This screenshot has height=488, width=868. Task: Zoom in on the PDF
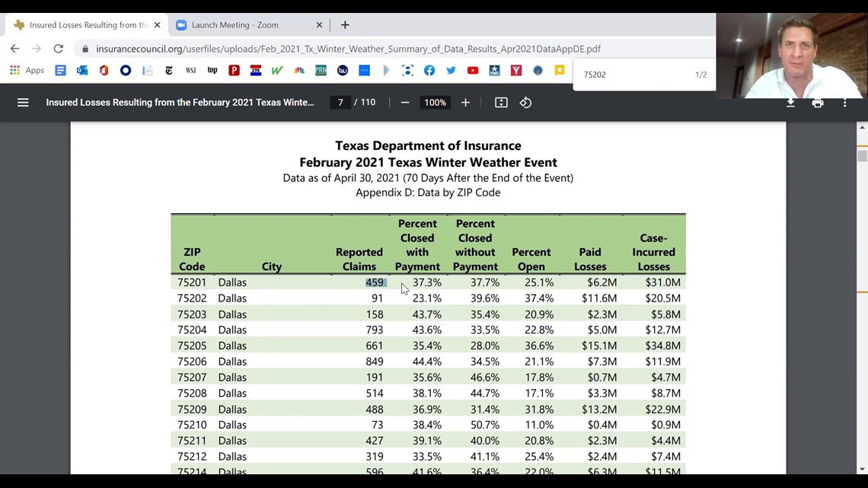click(465, 102)
